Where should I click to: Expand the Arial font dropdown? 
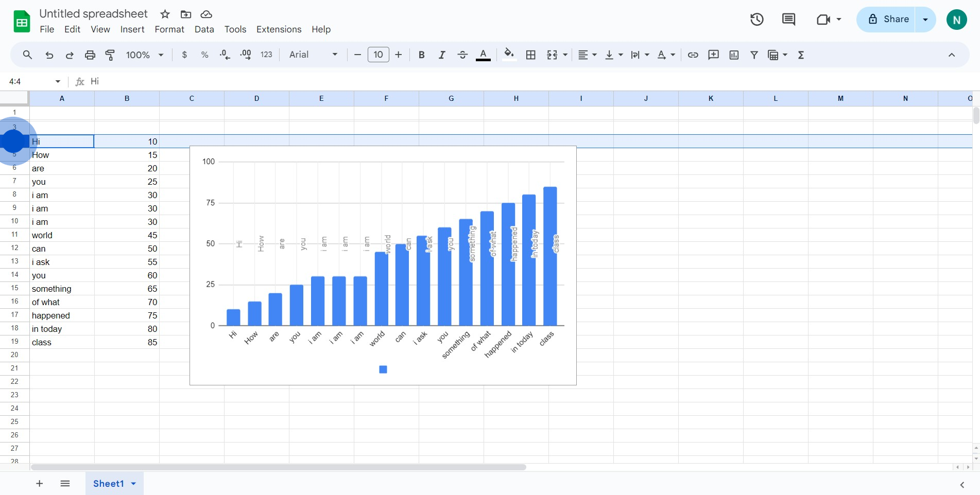[x=313, y=55]
